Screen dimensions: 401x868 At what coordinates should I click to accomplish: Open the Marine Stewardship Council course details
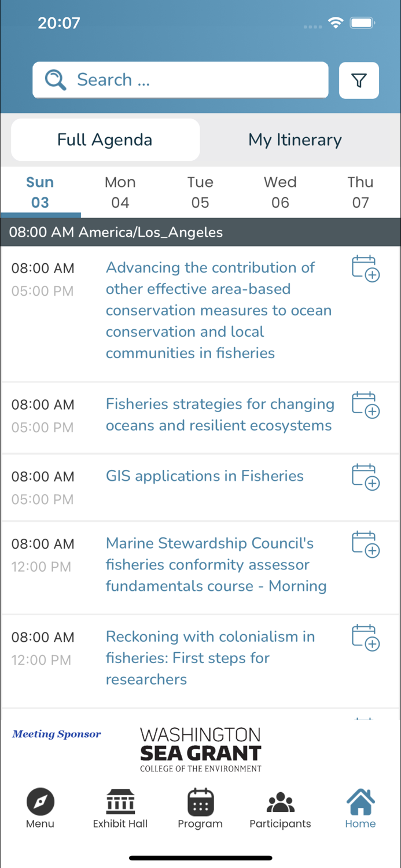coord(215,565)
